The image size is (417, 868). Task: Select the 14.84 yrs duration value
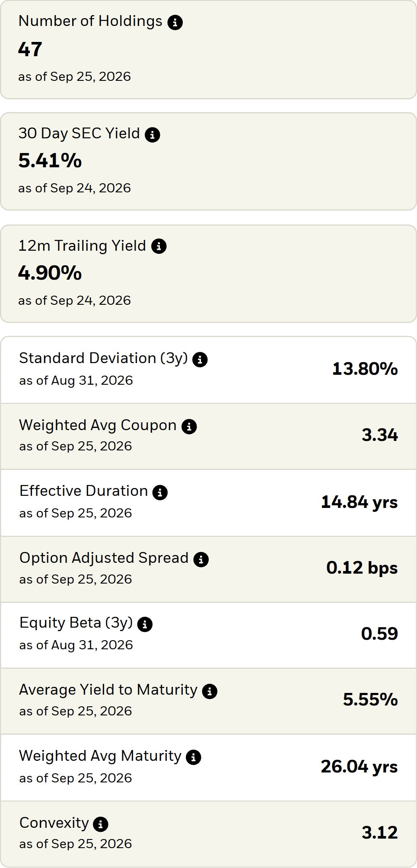[x=359, y=502]
